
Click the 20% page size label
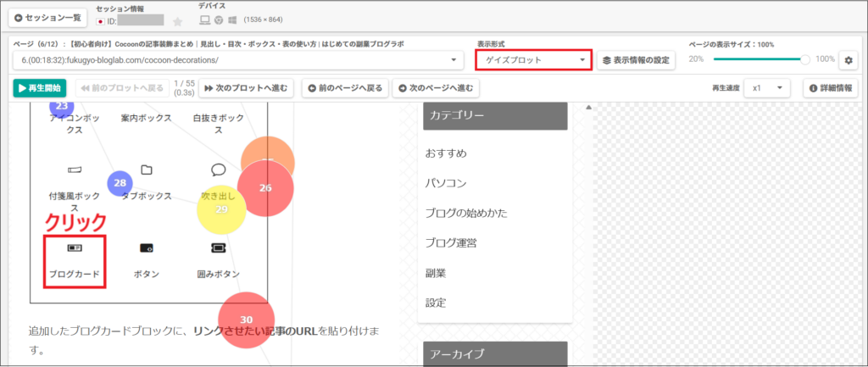point(696,59)
